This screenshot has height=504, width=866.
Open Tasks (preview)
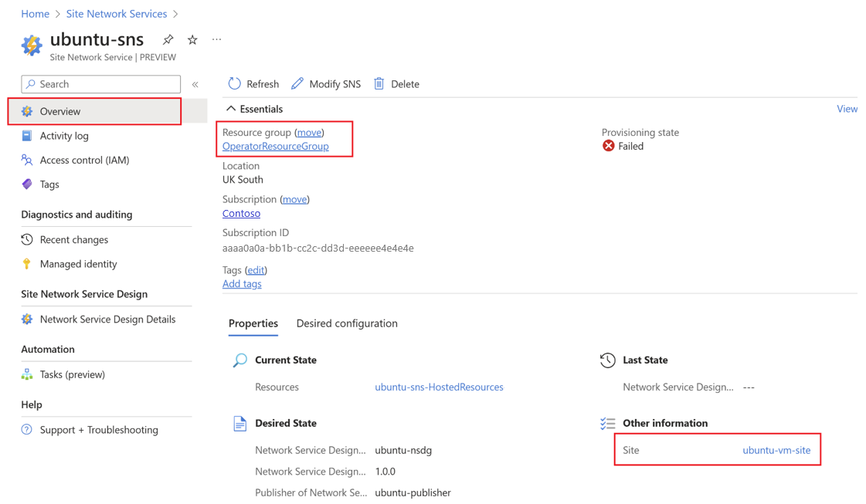coord(73,374)
